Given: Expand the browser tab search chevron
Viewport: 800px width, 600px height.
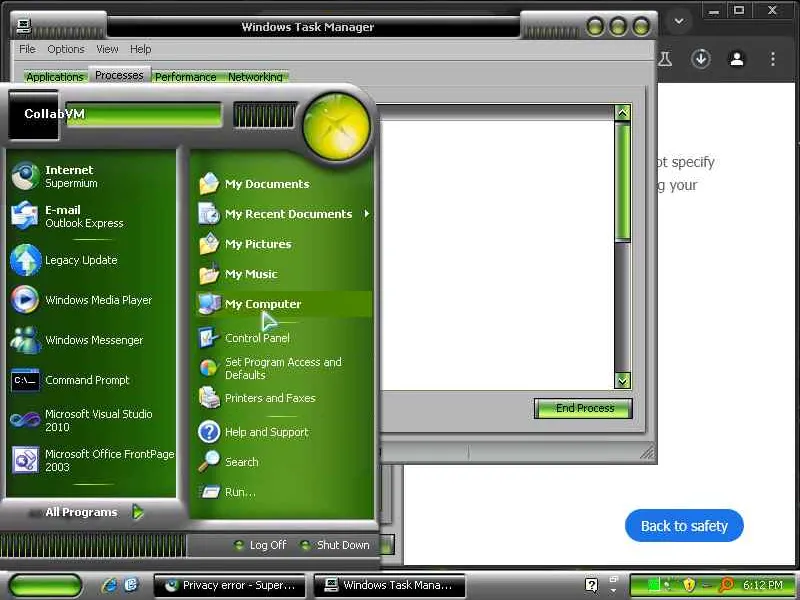Looking at the screenshot, I should coord(679,21).
